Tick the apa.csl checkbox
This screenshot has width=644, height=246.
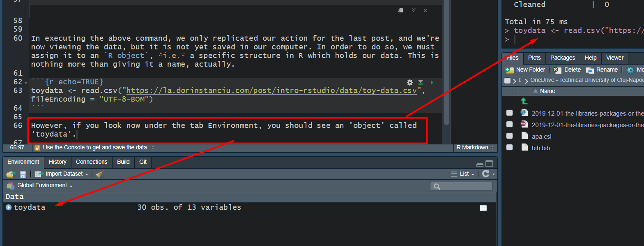click(509, 136)
